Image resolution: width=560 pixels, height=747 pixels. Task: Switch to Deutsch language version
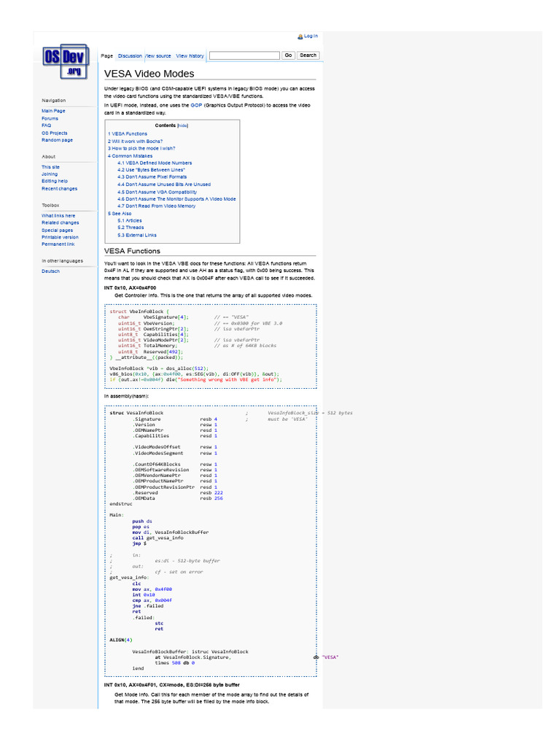[x=50, y=271]
